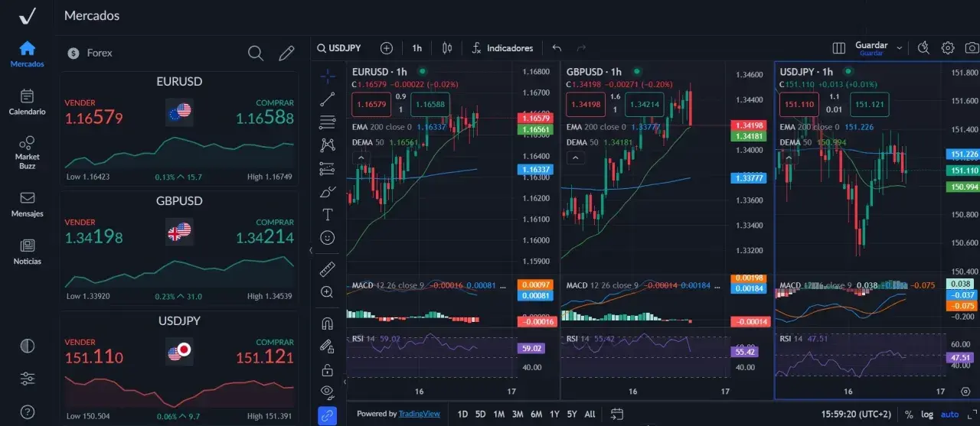The height and width of the screenshot is (426, 980).
Task: Select the XABCD pattern tool
Action: (x=328, y=145)
